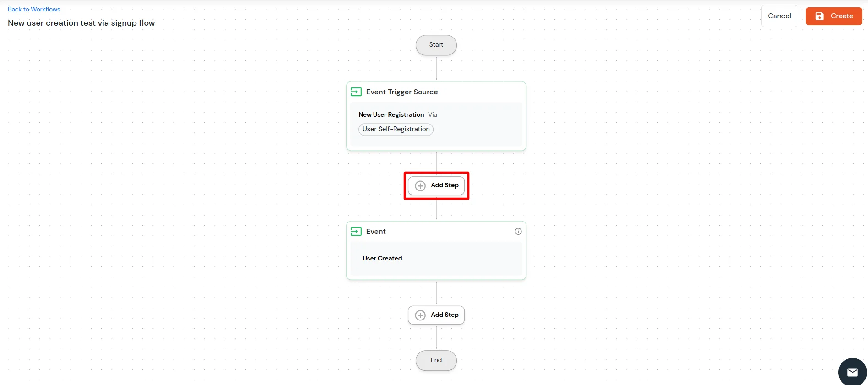Click New User Registration text
868x385 pixels.
[391, 114]
